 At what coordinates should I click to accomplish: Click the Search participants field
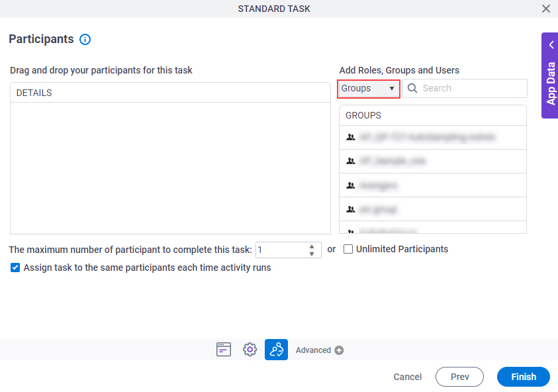[465, 88]
